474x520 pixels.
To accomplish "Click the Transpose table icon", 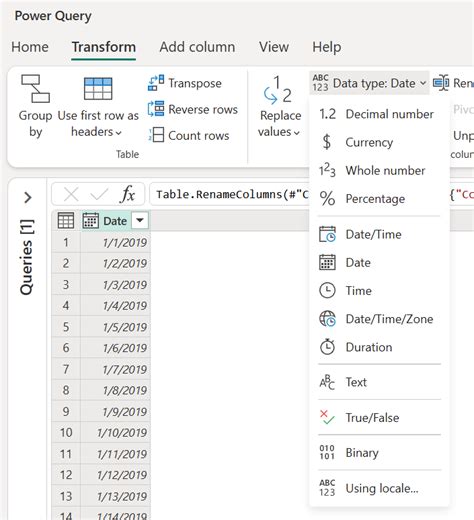I will coord(156,83).
